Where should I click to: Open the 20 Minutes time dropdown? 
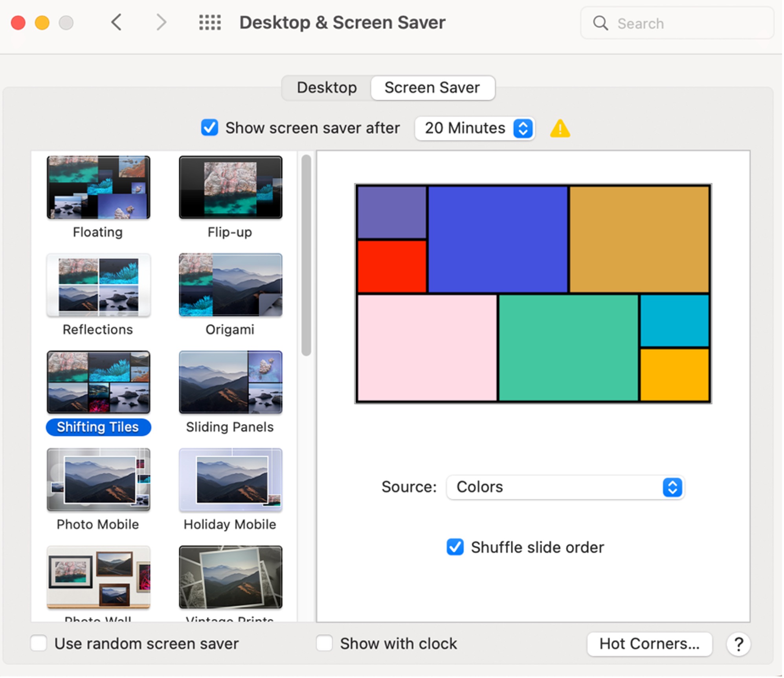(x=475, y=128)
